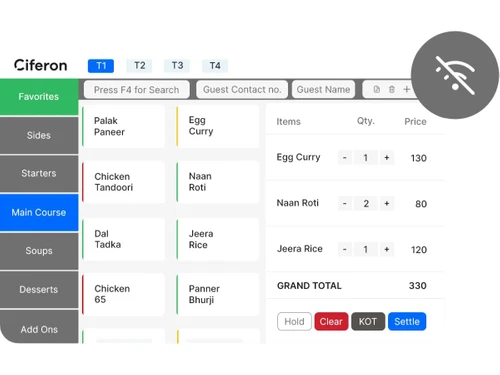Click the red Clear button

(331, 322)
